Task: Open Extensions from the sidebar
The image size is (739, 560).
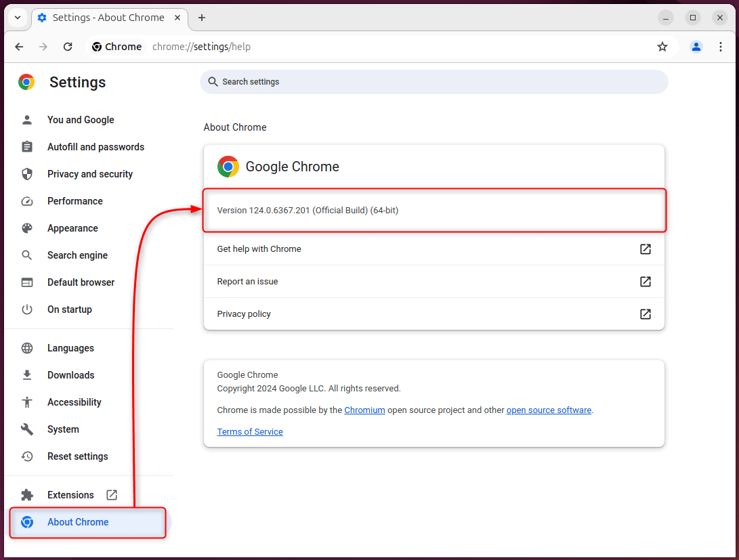Action: point(70,495)
